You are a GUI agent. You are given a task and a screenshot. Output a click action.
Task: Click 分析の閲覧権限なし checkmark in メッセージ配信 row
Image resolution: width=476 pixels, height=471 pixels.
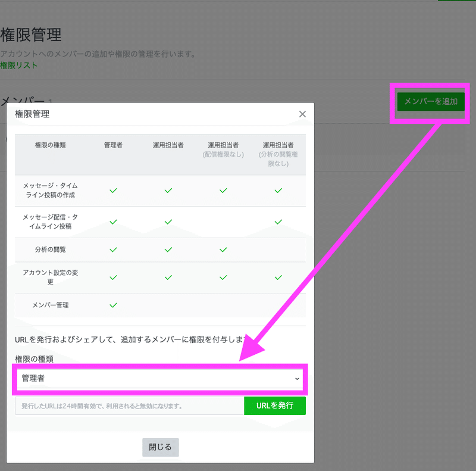[x=278, y=222]
